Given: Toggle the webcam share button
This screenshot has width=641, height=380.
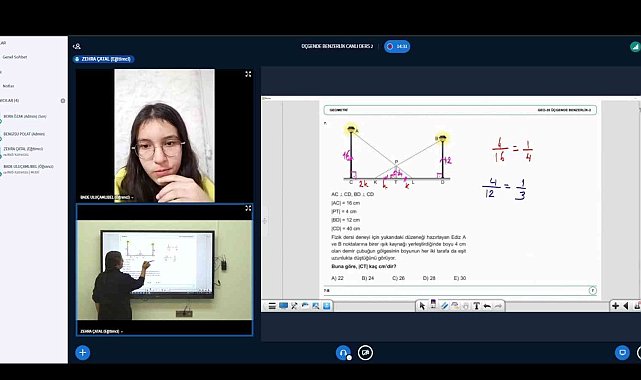Looking at the screenshot, I should point(365,353).
